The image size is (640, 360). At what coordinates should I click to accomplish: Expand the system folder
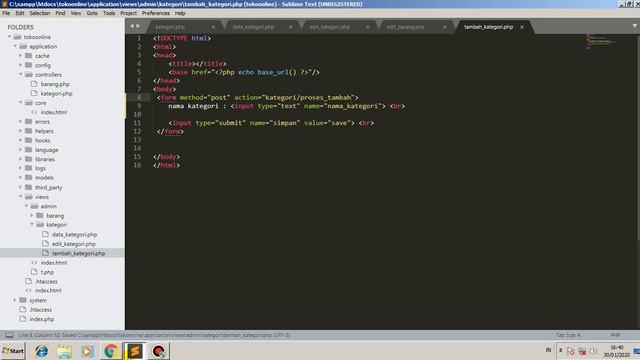16,300
